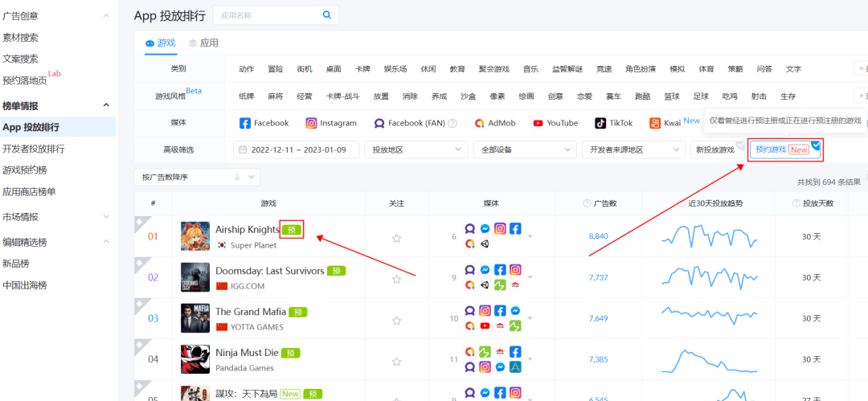The image size is (868, 401).
Task: Filter by YouTube media
Action: pos(555,123)
